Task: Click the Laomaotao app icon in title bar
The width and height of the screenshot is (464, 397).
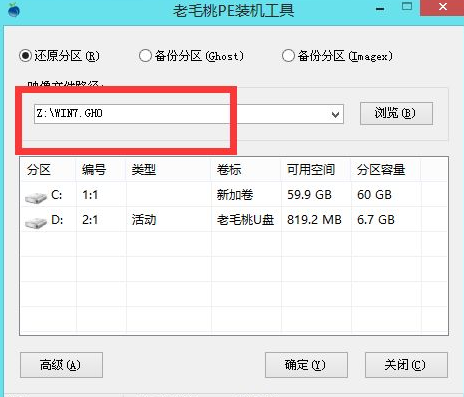Action: coord(14,9)
